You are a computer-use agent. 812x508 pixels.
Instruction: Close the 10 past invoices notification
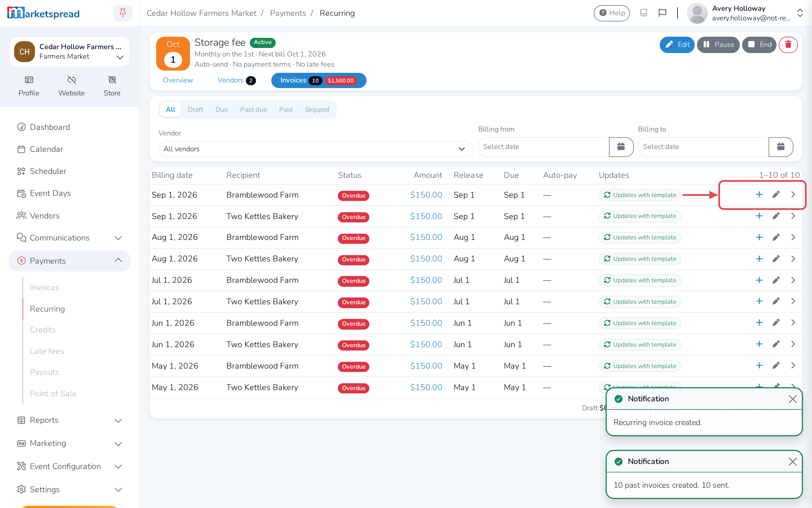click(793, 462)
